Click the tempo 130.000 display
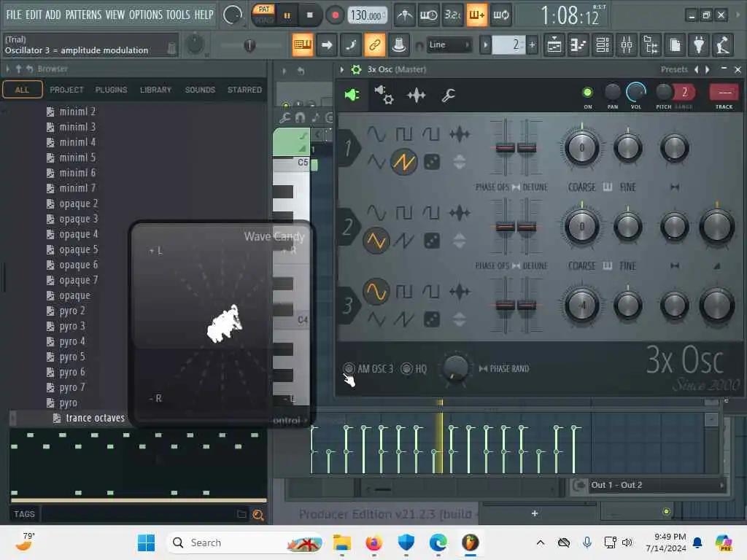Screen dimensions: 747x560 tap(366, 16)
